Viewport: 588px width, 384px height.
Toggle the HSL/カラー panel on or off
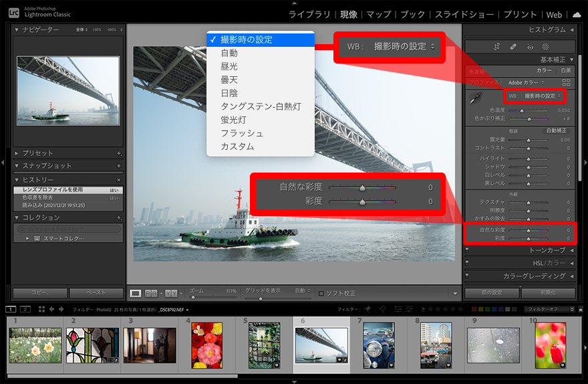click(467, 263)
